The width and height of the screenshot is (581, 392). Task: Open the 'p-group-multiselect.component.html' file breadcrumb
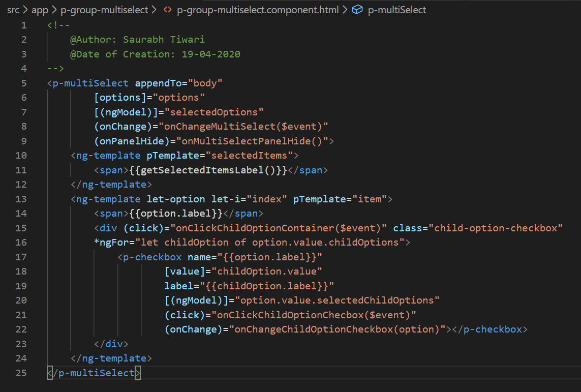[x=258, y=10]
